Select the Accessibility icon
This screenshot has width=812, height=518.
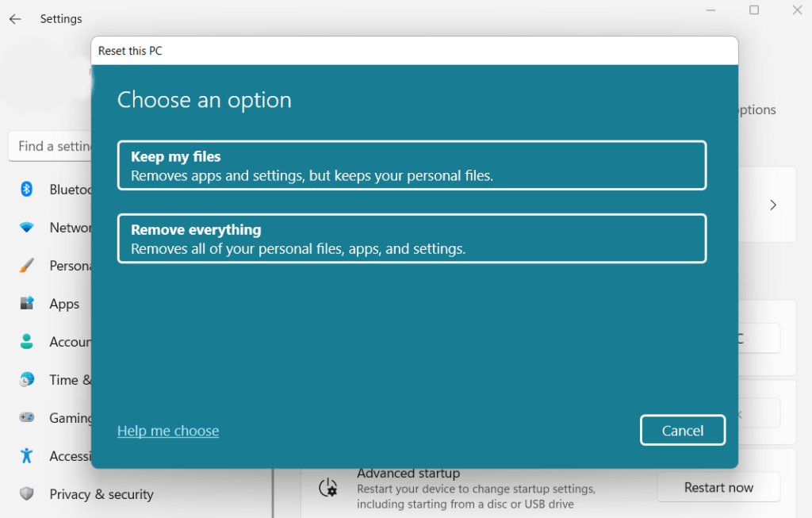25,455
